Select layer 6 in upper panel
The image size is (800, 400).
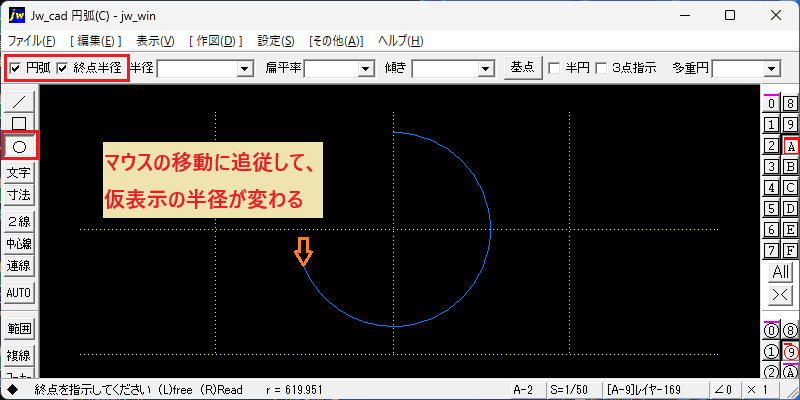(x=771, y=230)
